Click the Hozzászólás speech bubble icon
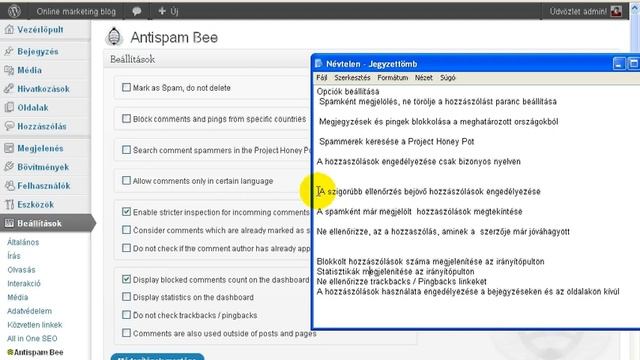The width and height of the screenshot is (640, 360). pos(9,126)
